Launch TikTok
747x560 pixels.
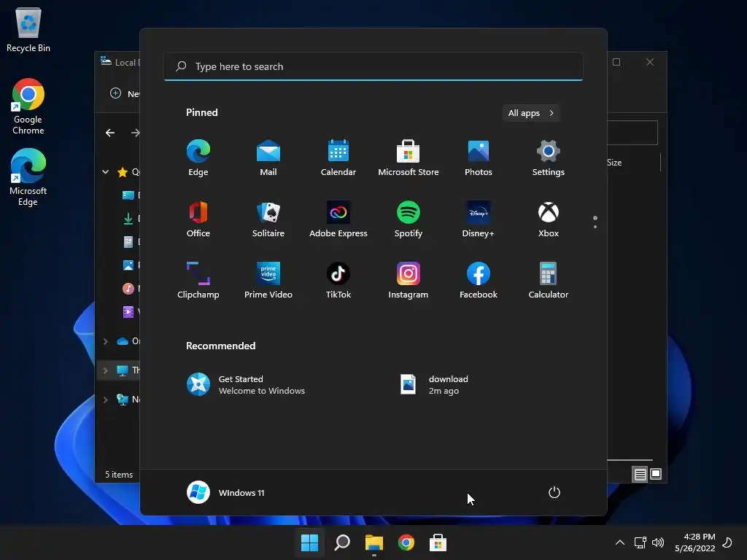click(338, 281)
